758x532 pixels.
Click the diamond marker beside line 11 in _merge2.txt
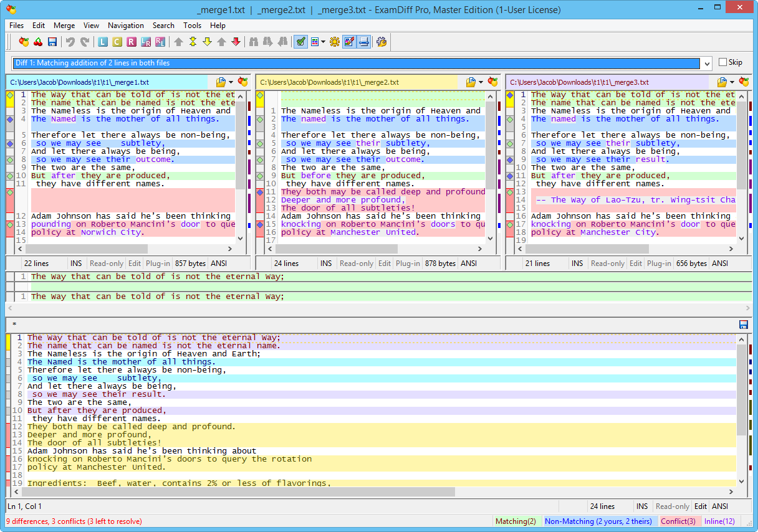coord(260,192)
